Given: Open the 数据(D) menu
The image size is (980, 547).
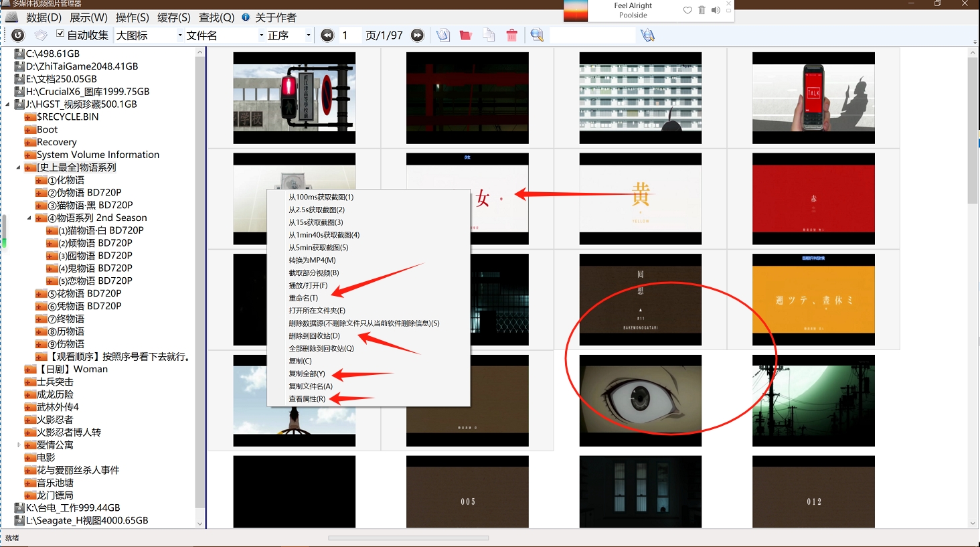Looking at the screenshot, I should 44,17.
